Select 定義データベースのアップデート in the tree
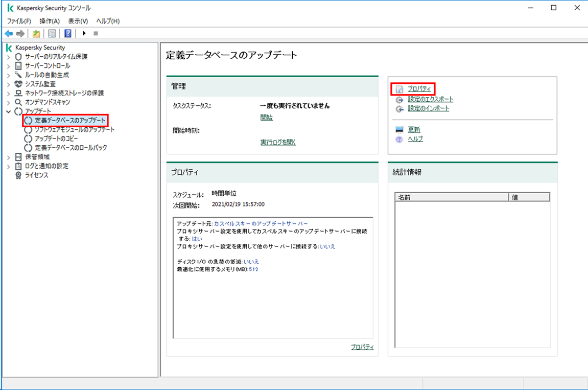The image size is (588, 390). coord(70,121)
